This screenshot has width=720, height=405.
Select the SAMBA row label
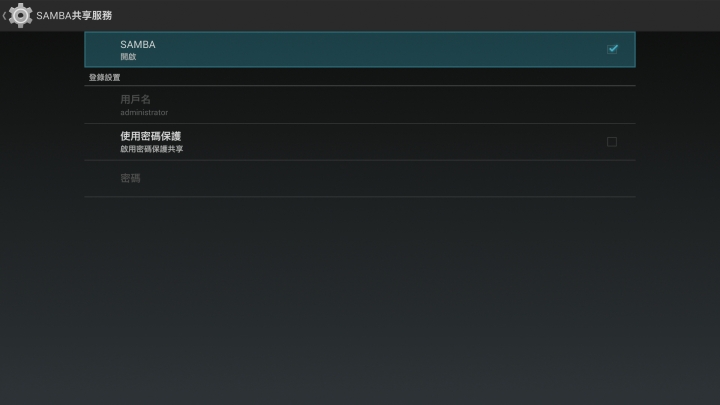click(138, 45)
